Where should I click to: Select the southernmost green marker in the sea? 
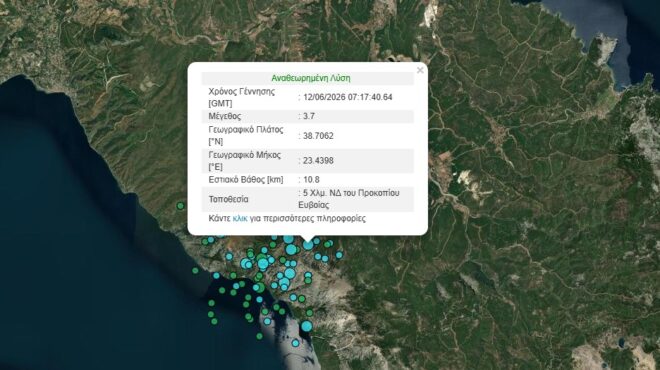click(x=259, y=336)
